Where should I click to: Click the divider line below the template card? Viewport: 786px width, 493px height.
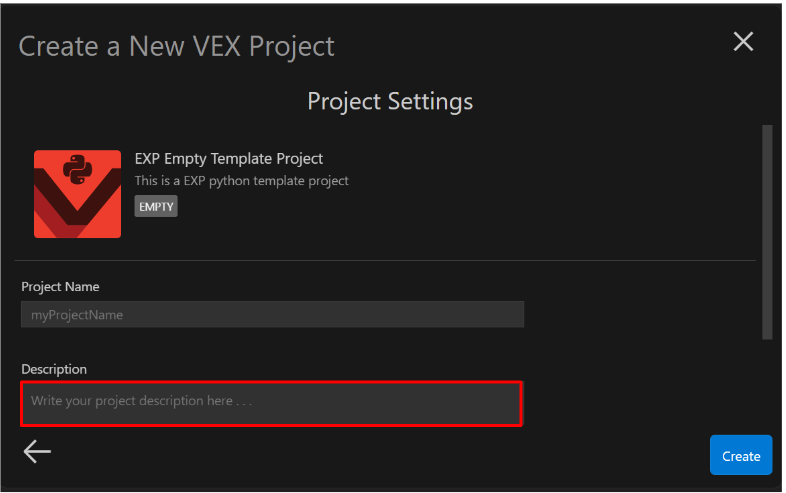(x=388, y=261)
